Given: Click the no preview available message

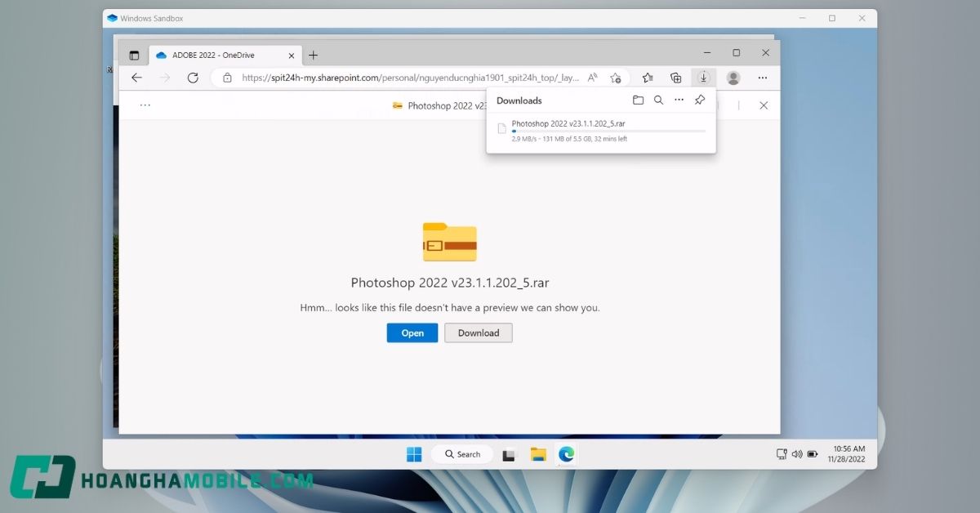Looking at the screenshot, I should [450, 308].
